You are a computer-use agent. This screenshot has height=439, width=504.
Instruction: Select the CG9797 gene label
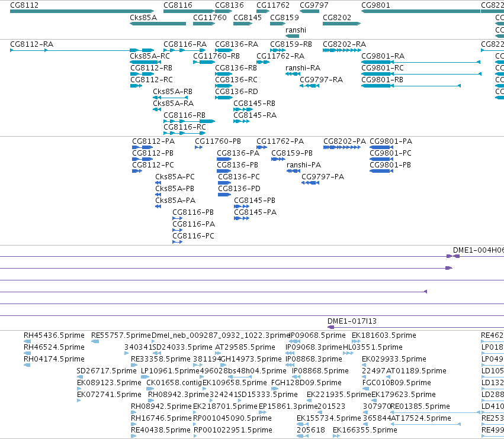314,5
